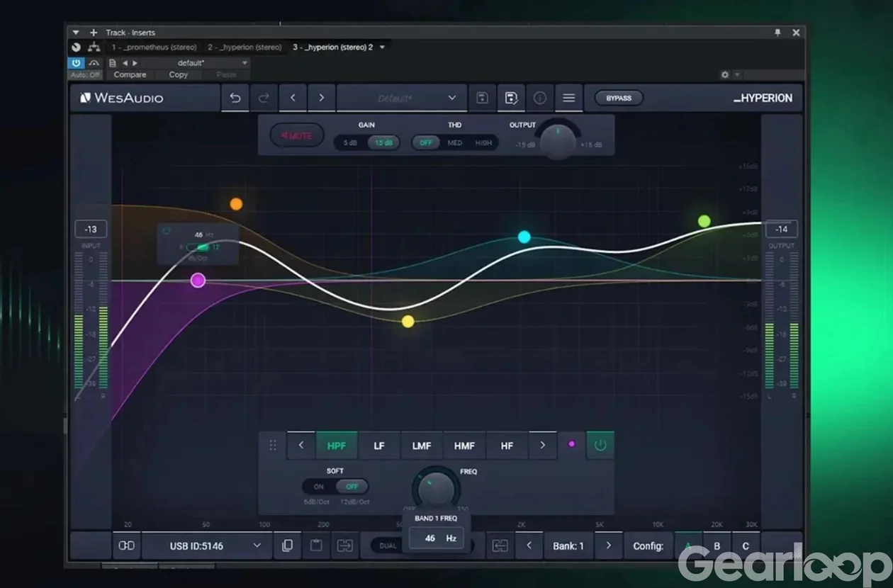Image resolution: width=893 pixels, height=588 pixels.
Task: Set THD to OFF
Action: click(425, 142)
